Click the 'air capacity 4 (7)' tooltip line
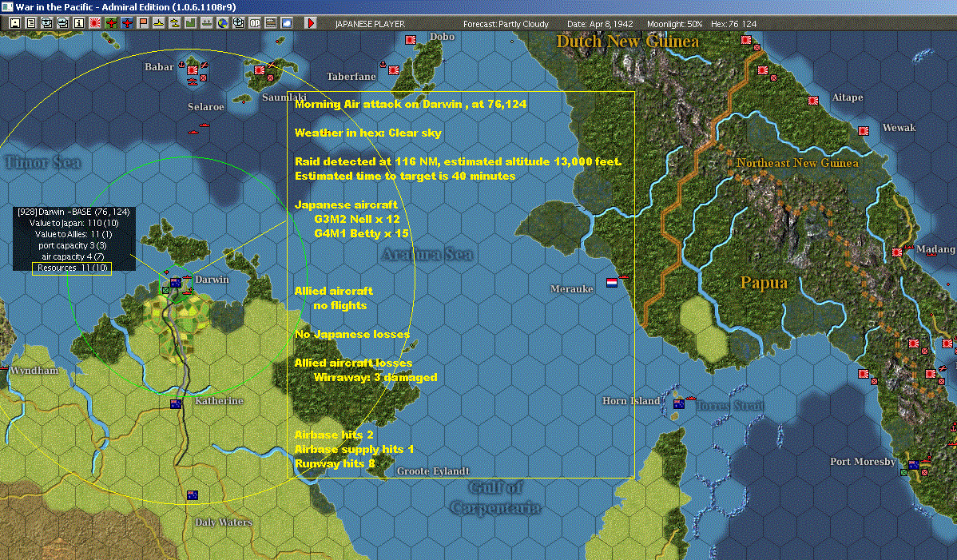This screenshot has width=957, height=560. coord(73,256)
